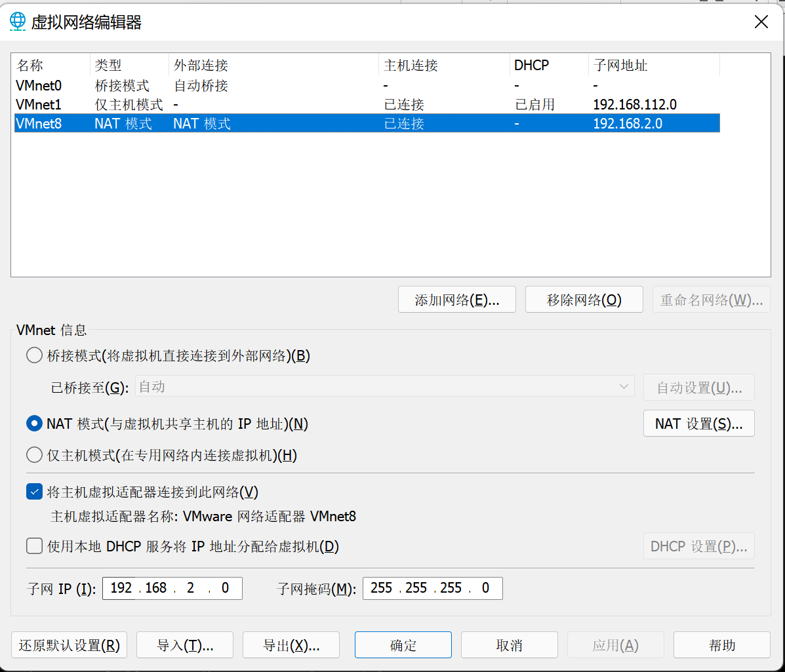Click 桥接模式 type cell of VMnet0
Screen dimensions: 785x672
click(x=122, y=86)
